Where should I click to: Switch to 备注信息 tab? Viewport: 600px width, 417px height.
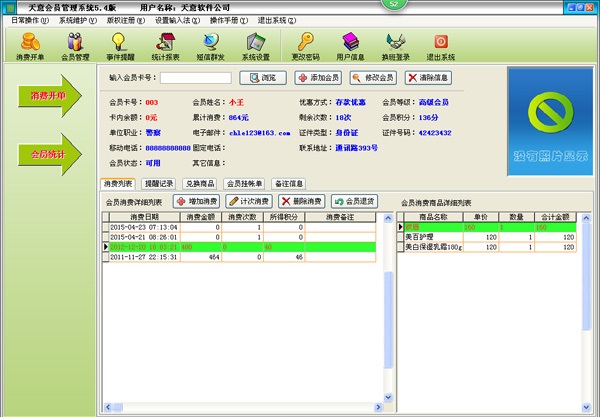[x=289, y=184]
